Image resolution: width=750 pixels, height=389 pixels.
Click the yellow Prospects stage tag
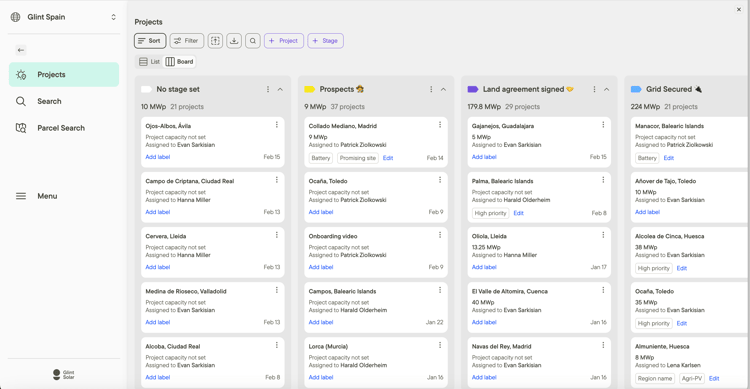coord(309,89)
